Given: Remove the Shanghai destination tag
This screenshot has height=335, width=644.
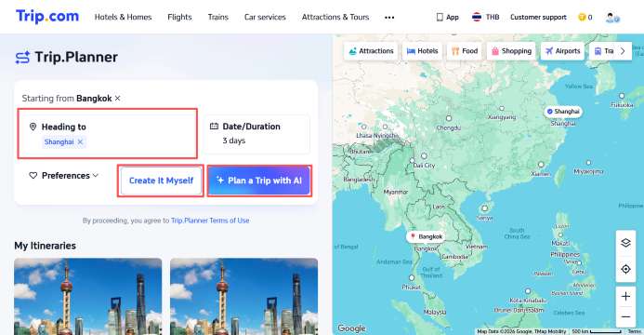Looking at the screenshot, I should coord(80,141).
